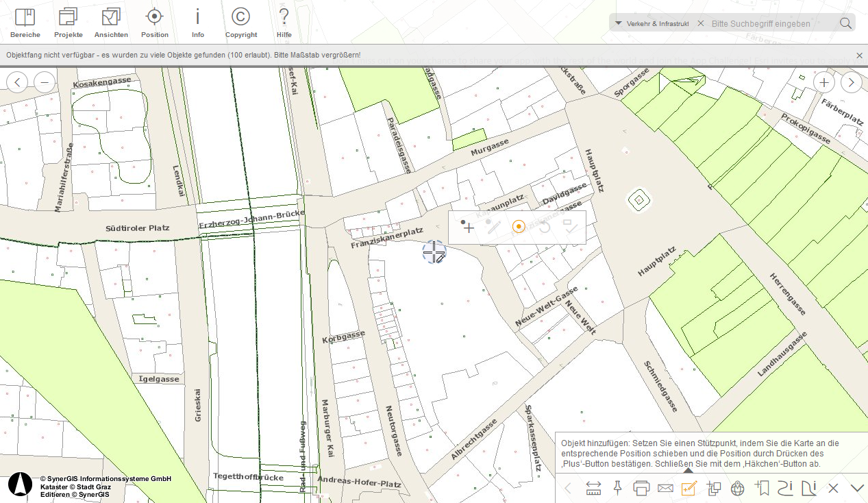Viewport: 868px width, 503px height.
Task: Open the Bereiche menu
Action: click(25, 21)
